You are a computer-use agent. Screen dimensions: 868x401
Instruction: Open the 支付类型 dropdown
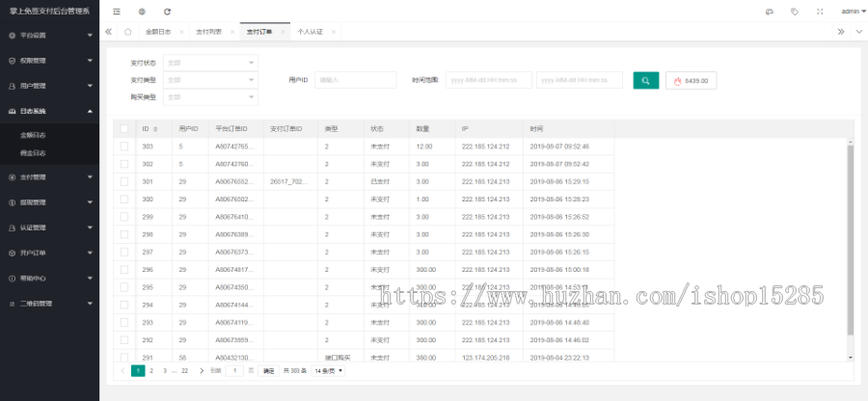[210, 80]
